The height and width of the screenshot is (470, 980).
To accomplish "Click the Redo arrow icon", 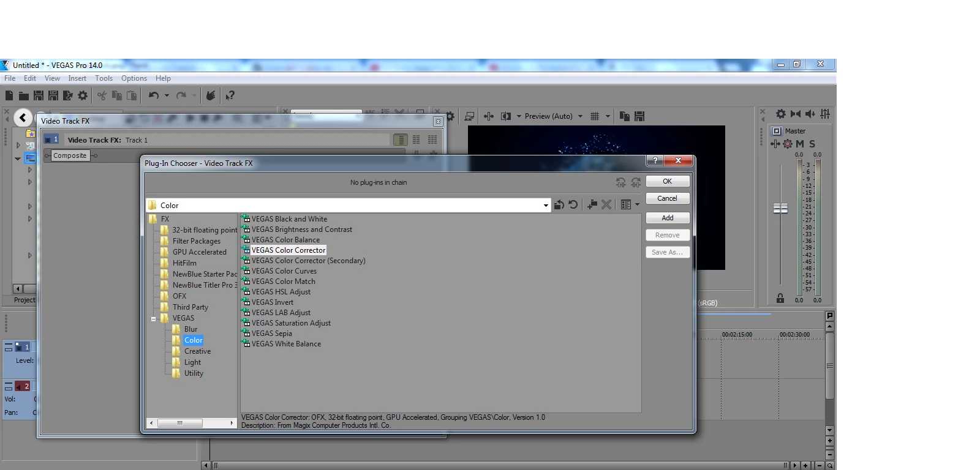I will (181, 95).
